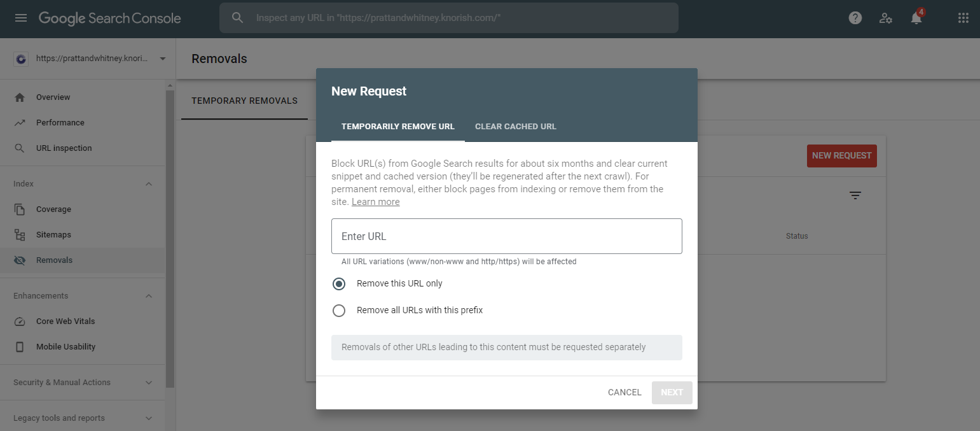Click the sidebar vertical scrollbar

click(x=170, y=239)
